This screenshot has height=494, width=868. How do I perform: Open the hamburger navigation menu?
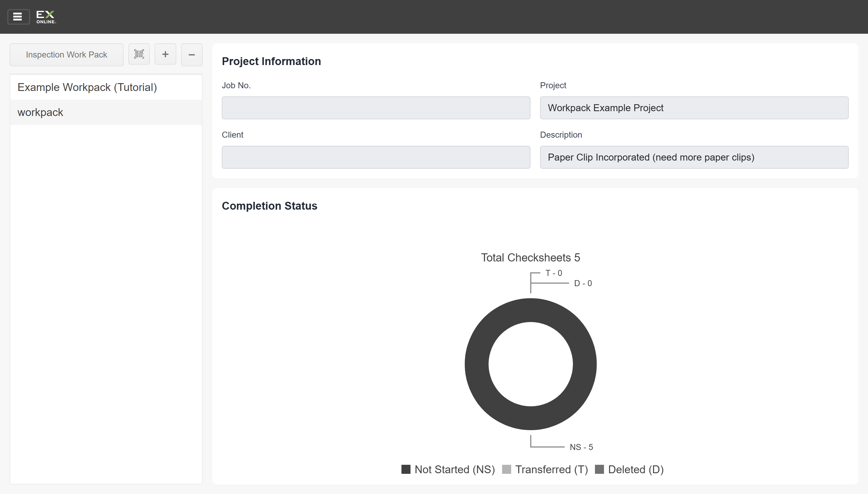pyautogui.click(x=18, y=17)
